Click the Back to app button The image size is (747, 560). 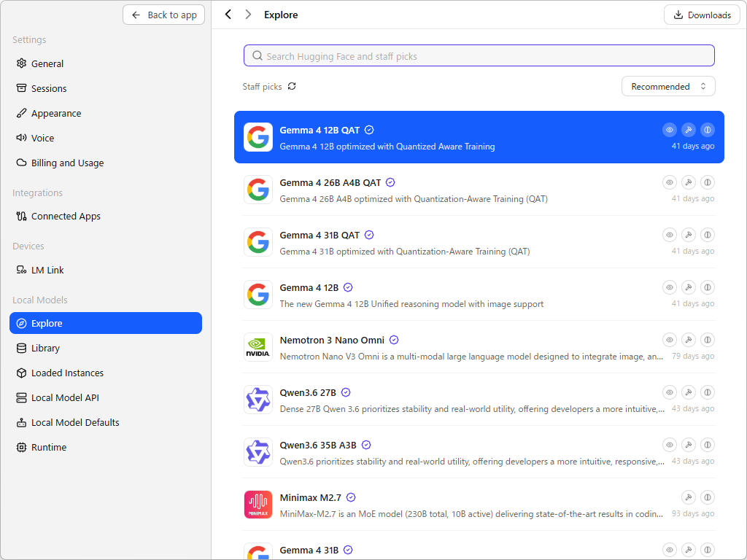coord(164,15)
